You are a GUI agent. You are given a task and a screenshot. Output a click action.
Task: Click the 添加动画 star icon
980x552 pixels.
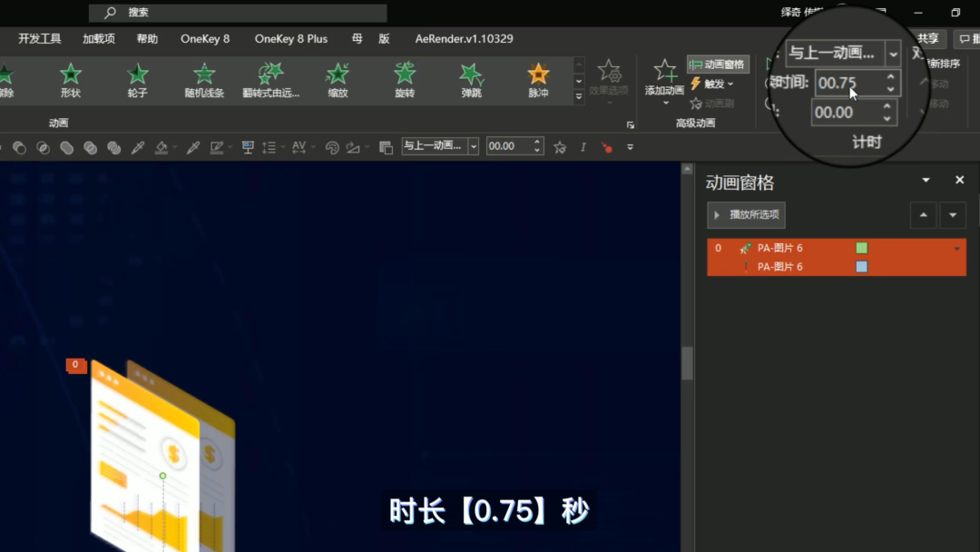click(664, 71)
